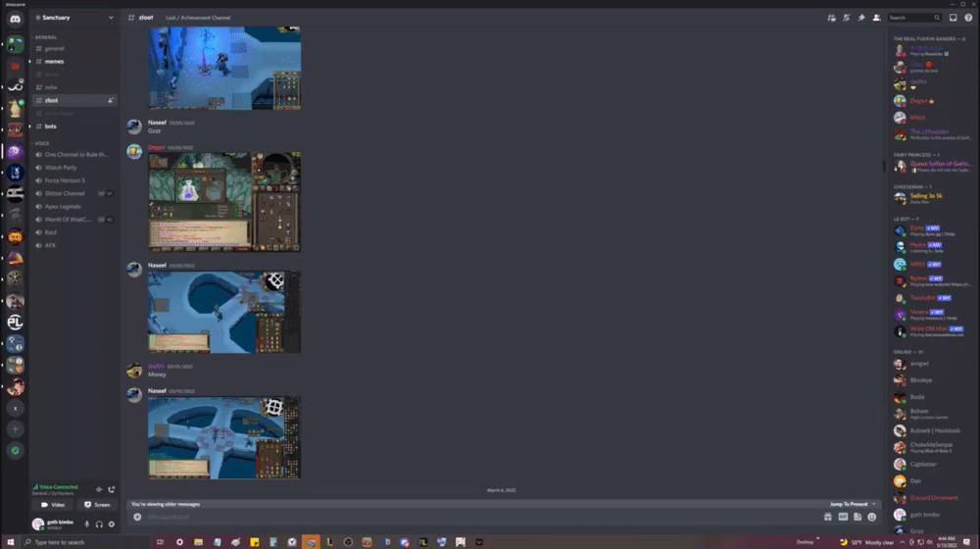
Task: Toggle notification settings bell in channel header
Action: pyautogui.click(x=847, y=18)
